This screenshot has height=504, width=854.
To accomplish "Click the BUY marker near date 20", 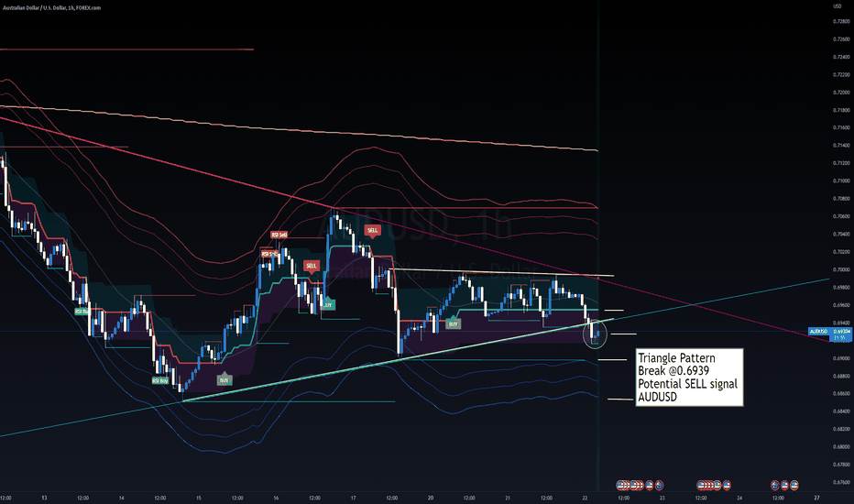I will (x=454, y=324).
